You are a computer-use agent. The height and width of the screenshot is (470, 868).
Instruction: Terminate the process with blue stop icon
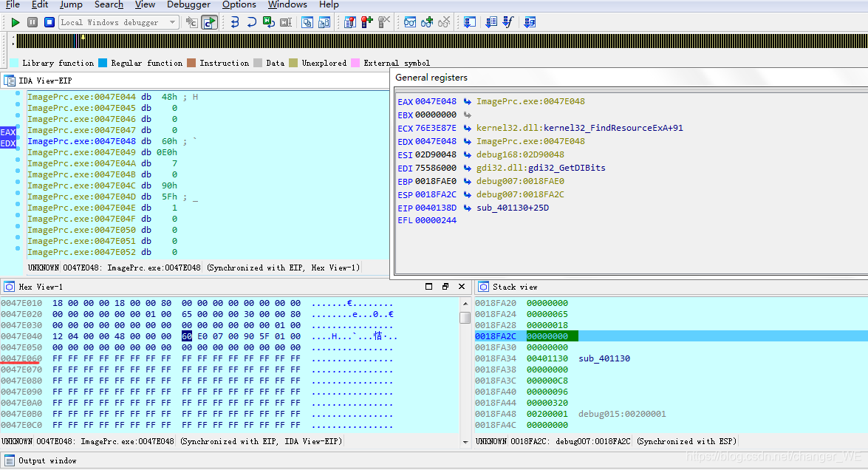(49, 21)
